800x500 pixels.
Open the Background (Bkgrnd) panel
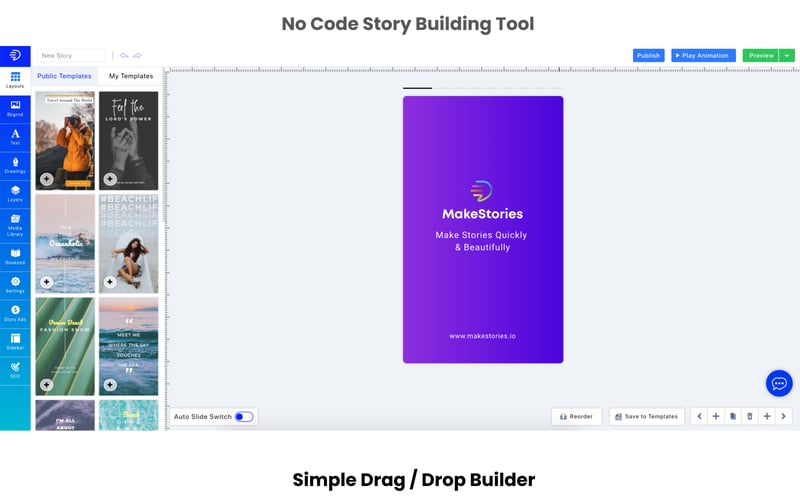click(x=15, y=108)
